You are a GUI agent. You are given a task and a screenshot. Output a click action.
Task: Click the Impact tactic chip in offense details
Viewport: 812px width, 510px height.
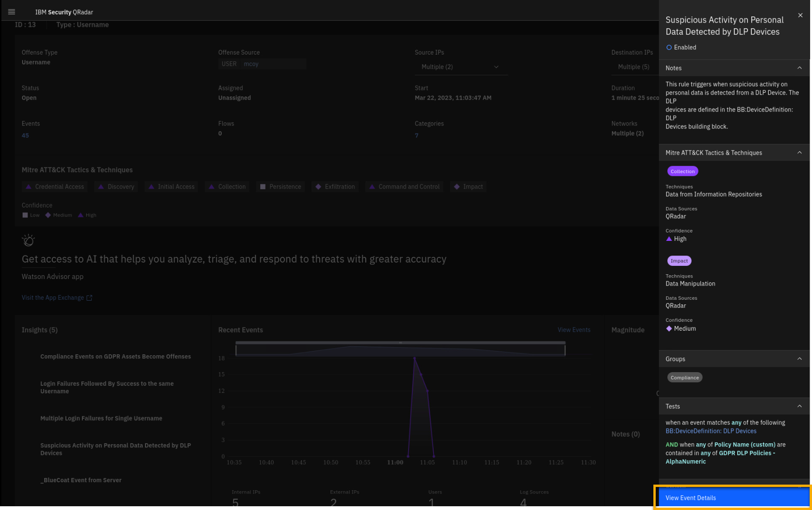[x=468, y=187]
